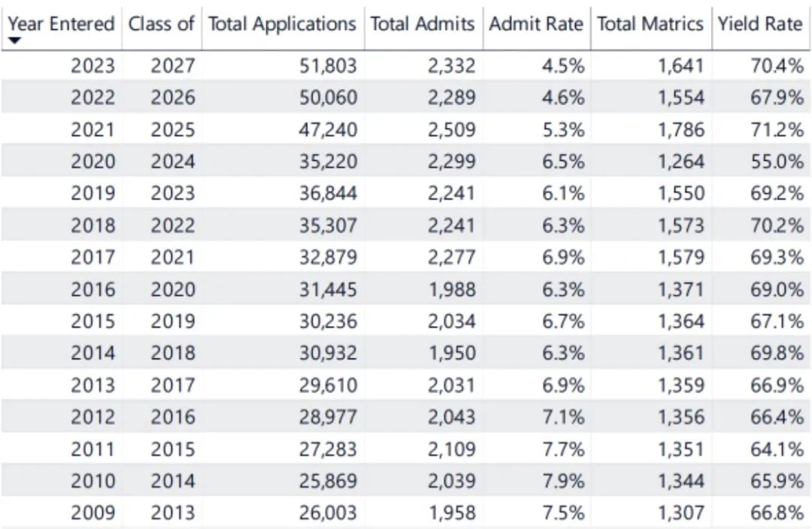Viewport: 812px width, 529px height.
Task: Sort by the Yield Rate header
Action: (760, 24)
